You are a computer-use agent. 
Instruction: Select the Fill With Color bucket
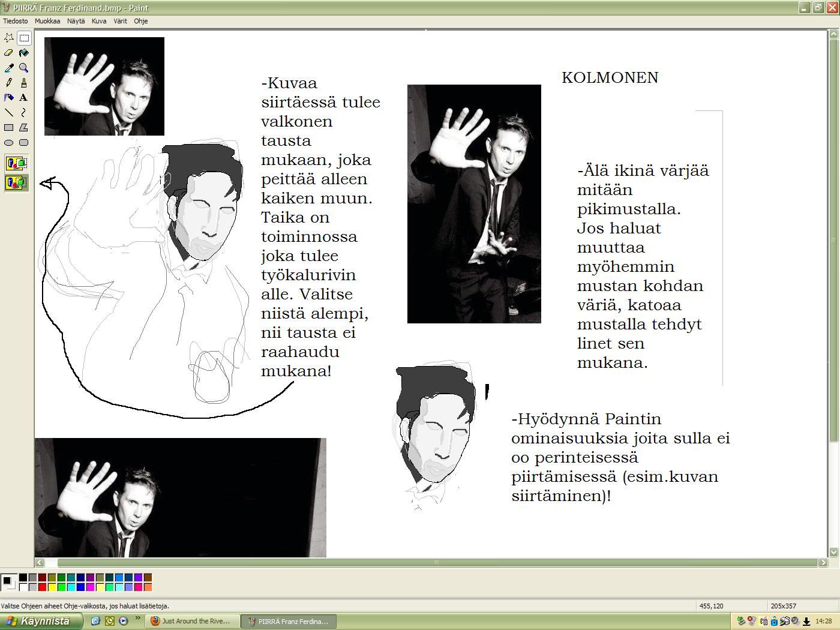pyautogui.click(x=24, y=53)
